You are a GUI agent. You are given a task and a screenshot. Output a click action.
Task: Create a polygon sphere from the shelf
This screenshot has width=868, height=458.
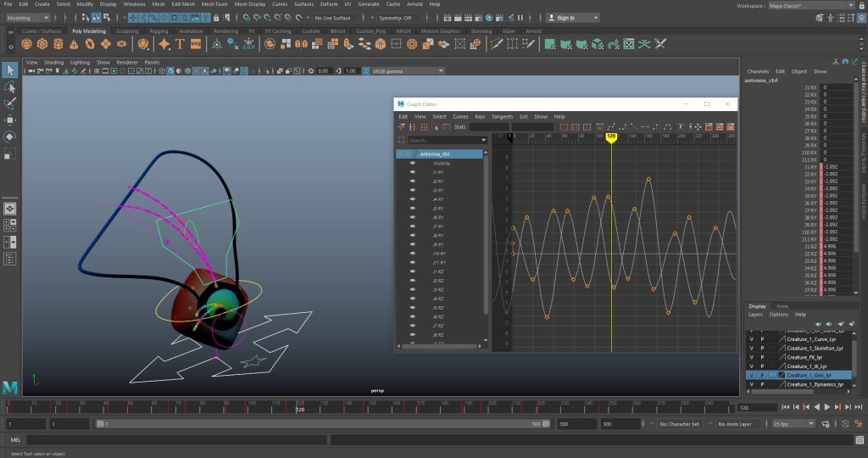28,44
